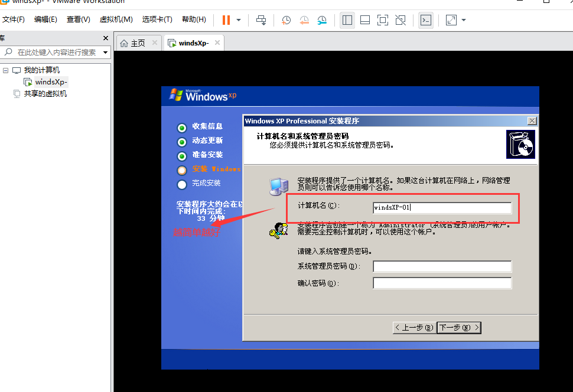Click the 计算机名 input field

pyautogui.click(x=442, y=207)
